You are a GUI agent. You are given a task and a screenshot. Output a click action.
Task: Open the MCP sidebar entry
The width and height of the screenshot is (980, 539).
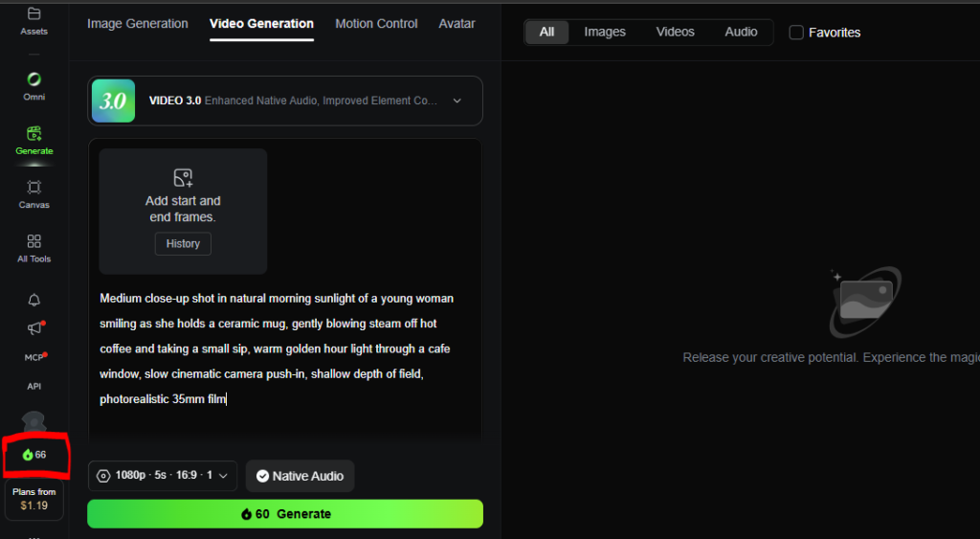[x=35, y=357]
